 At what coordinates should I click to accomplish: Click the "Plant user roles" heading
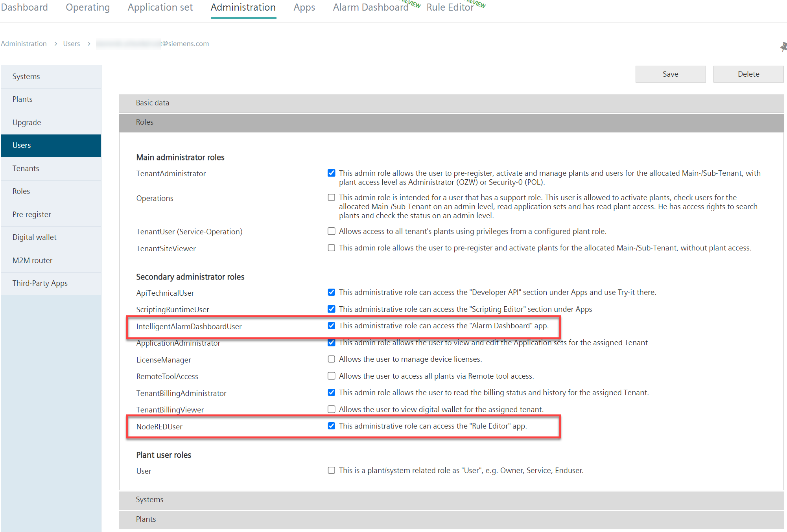164,455
